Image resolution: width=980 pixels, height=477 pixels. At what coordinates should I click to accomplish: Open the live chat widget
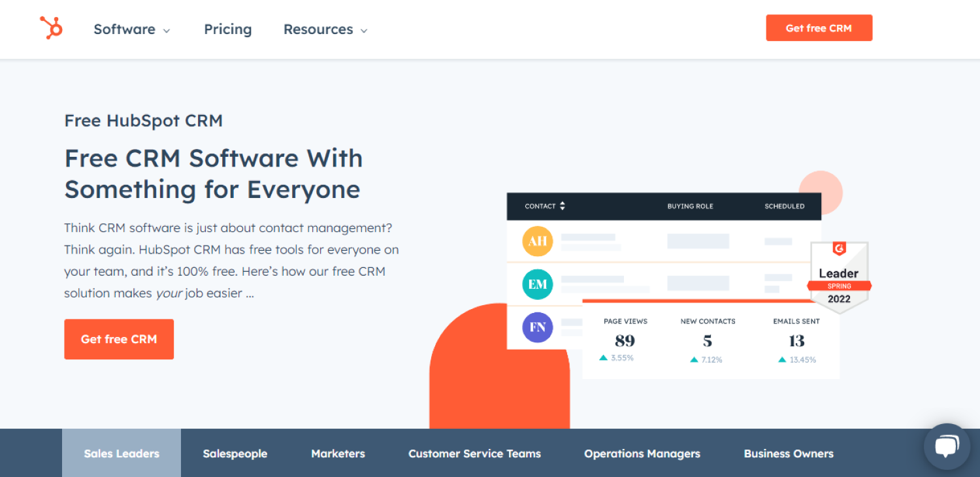pos(947,446)
